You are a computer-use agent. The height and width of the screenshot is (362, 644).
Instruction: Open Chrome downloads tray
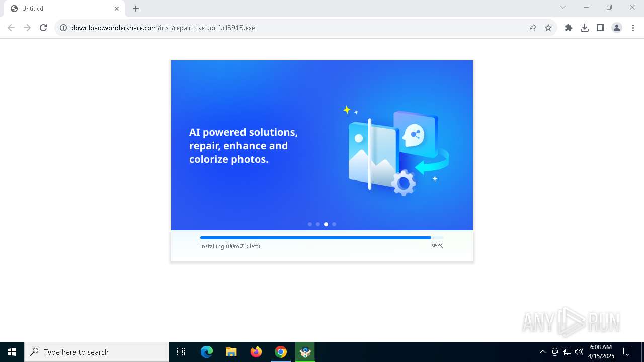[585, 28]
